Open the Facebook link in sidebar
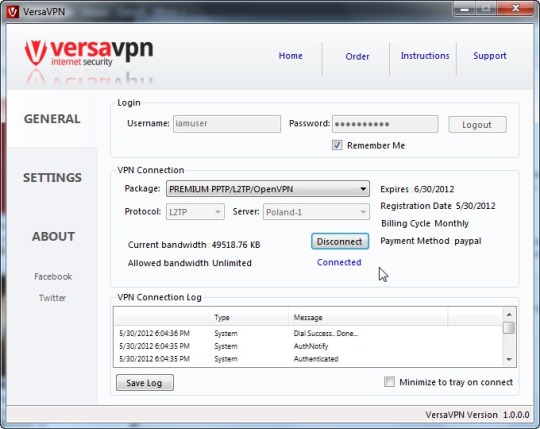 (x=53, y=276)
